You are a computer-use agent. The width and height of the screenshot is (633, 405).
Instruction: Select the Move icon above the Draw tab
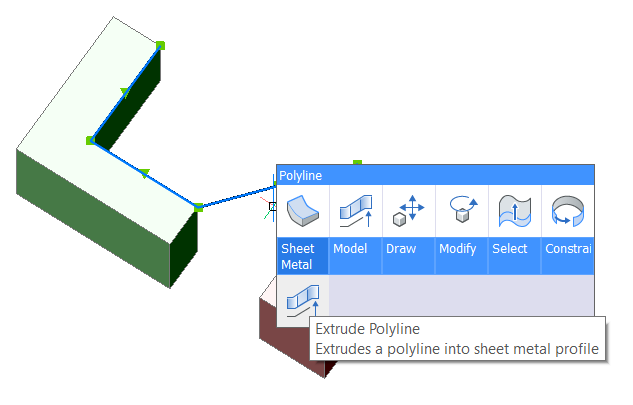click(408, 211)
